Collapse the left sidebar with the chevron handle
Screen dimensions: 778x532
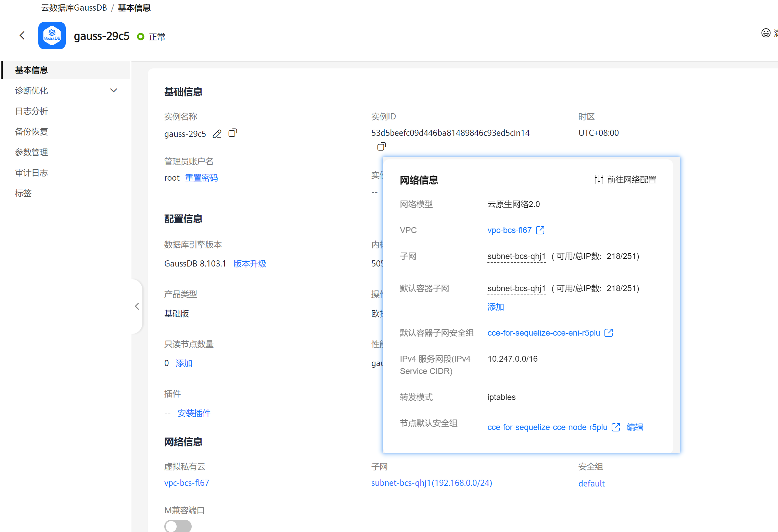pyautogui.click(x=137, y=306)
